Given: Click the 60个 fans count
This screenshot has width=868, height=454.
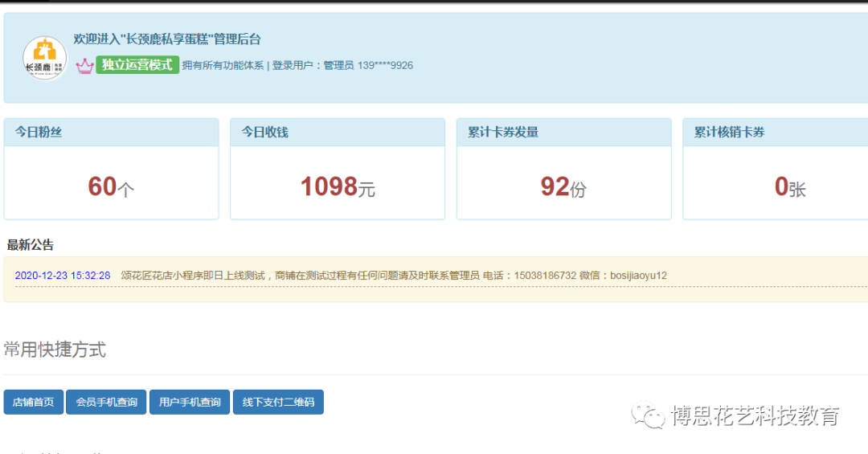Looking at the screenshot, I should [111, 186].
